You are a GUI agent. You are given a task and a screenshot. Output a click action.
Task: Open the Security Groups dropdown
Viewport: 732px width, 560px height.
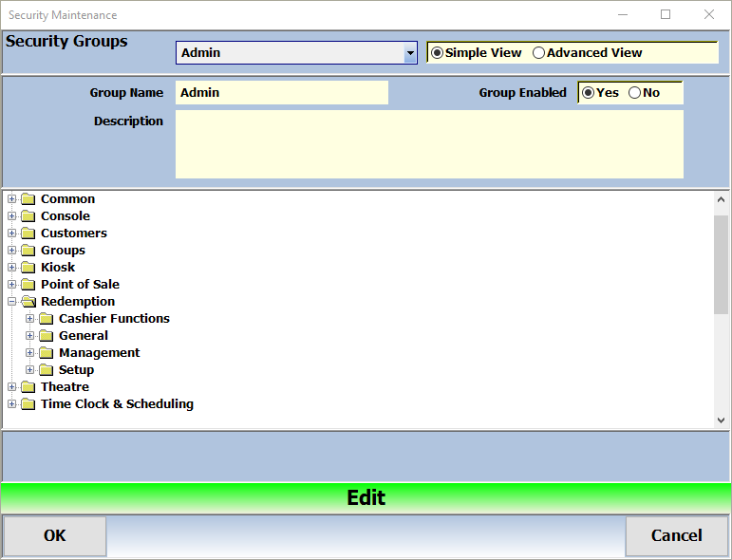pos(410,53)
